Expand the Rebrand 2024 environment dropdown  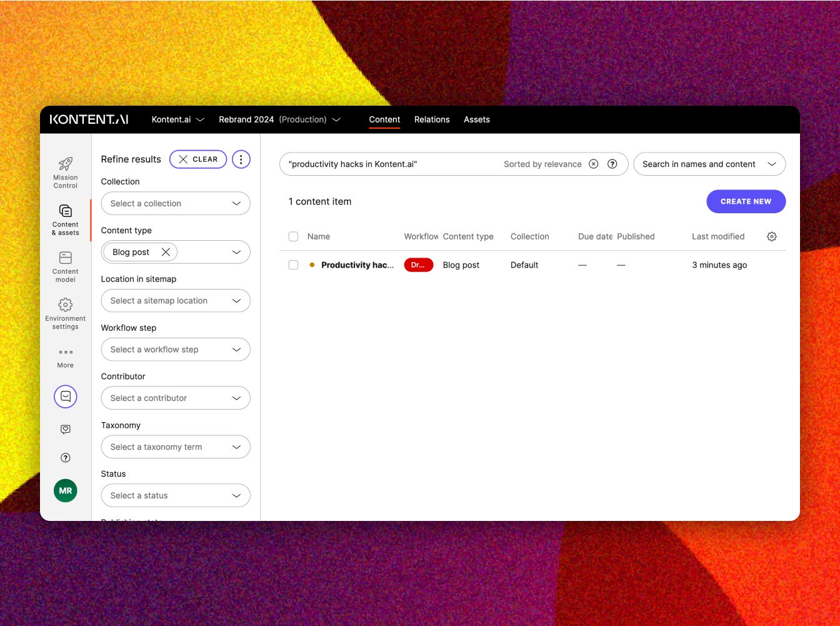click(x=279, y=119)
